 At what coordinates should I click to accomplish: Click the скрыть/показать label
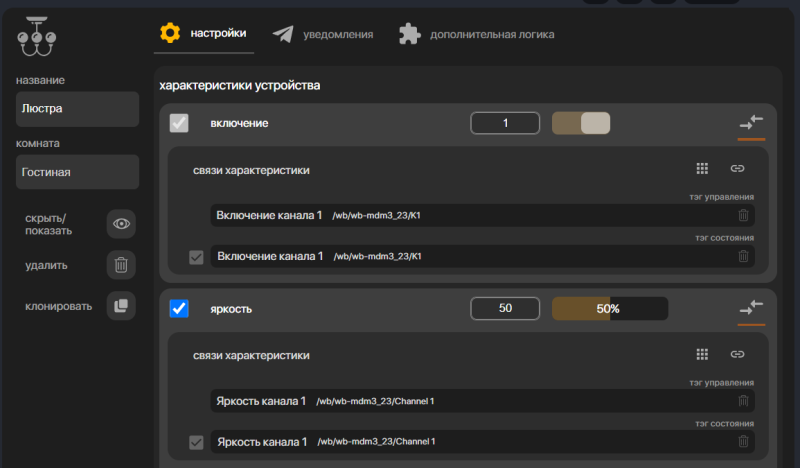(x=48, y=225)
